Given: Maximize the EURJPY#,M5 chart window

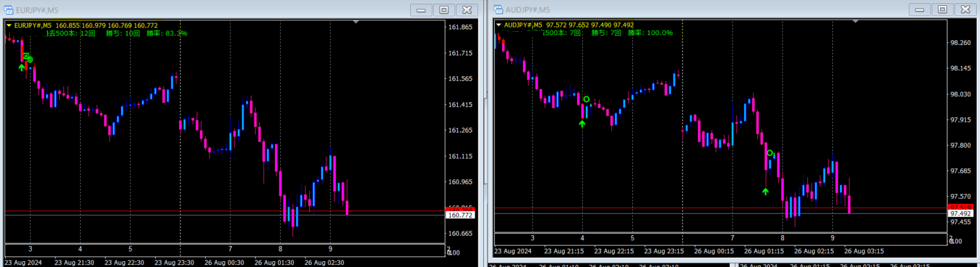Looking at the screenshot, I should click(x=444, y=9).
